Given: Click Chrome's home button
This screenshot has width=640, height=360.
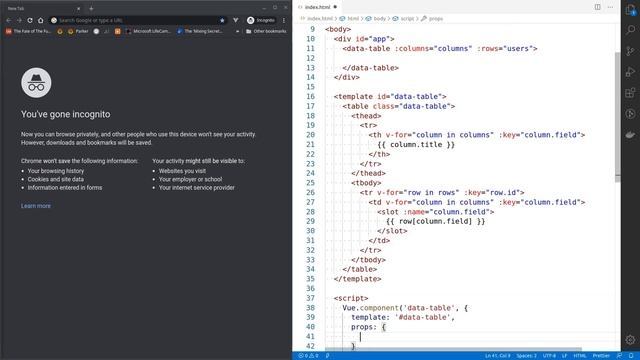Looking at the screenshot, I should 40,20.
